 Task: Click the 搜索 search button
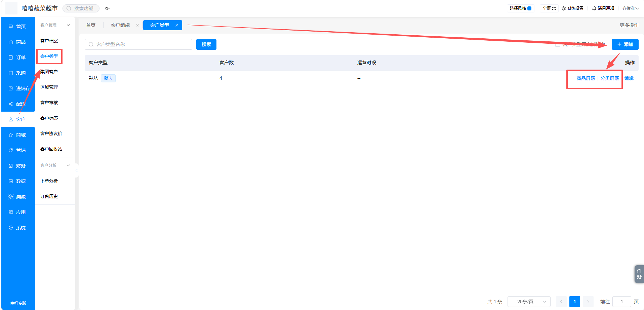pos(206,44)
